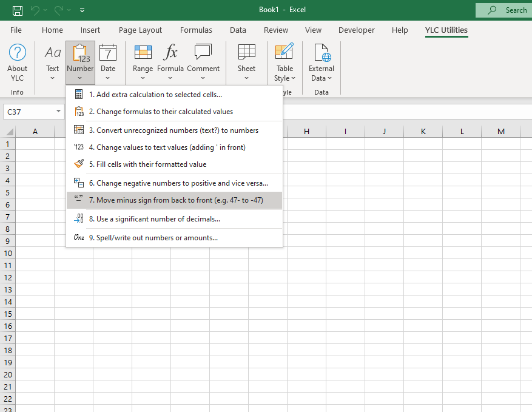Open the Comment tools icon
The image size is (532, 412).
(x=203, y=53)
